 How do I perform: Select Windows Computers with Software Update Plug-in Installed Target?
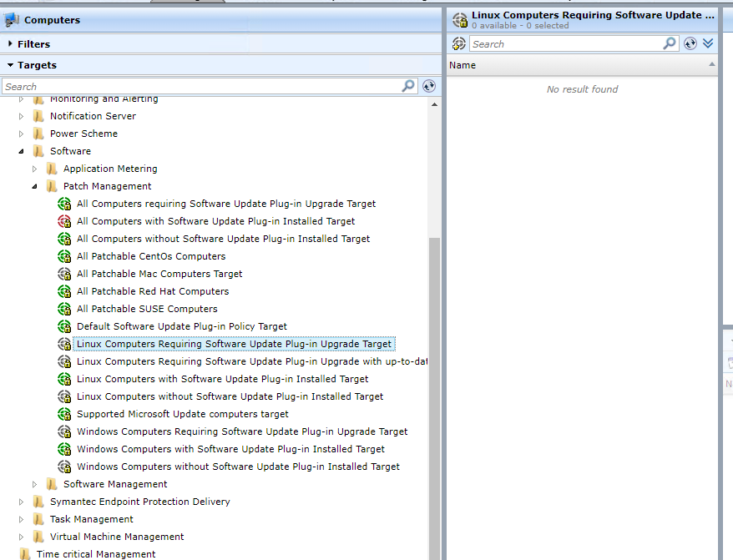[230, 449]
